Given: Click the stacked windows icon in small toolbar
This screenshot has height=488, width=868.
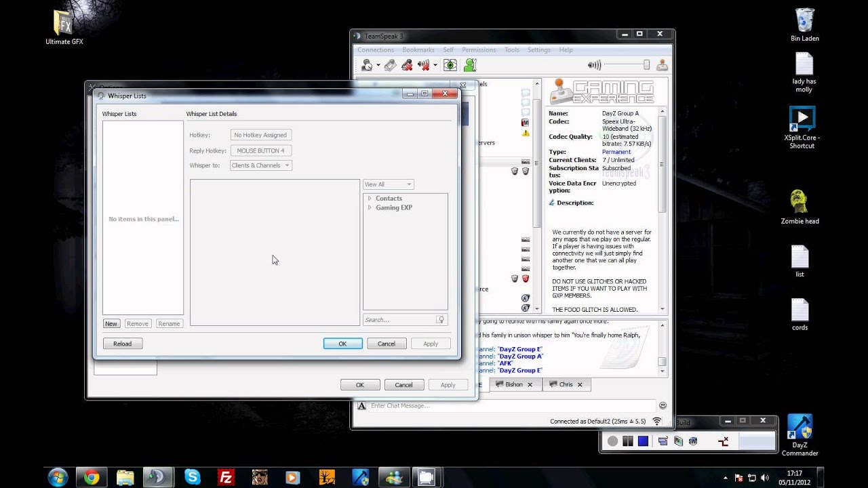Looking at the screenshot, I should tap(663, 441).
